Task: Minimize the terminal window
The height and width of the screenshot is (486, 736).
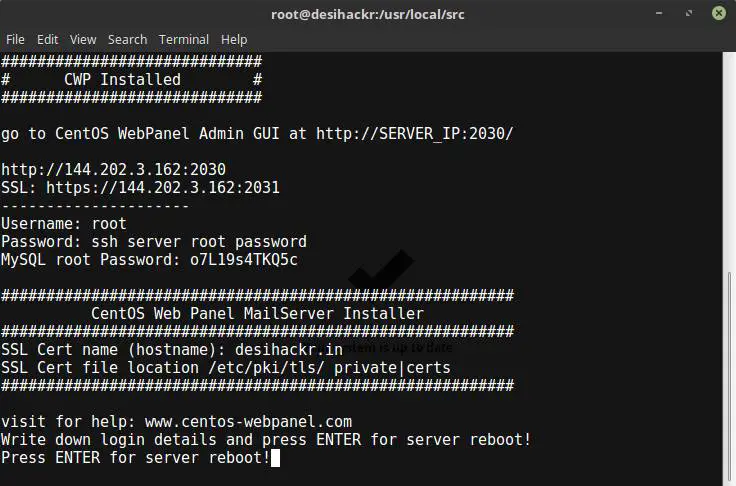Action: coord(659,13)
